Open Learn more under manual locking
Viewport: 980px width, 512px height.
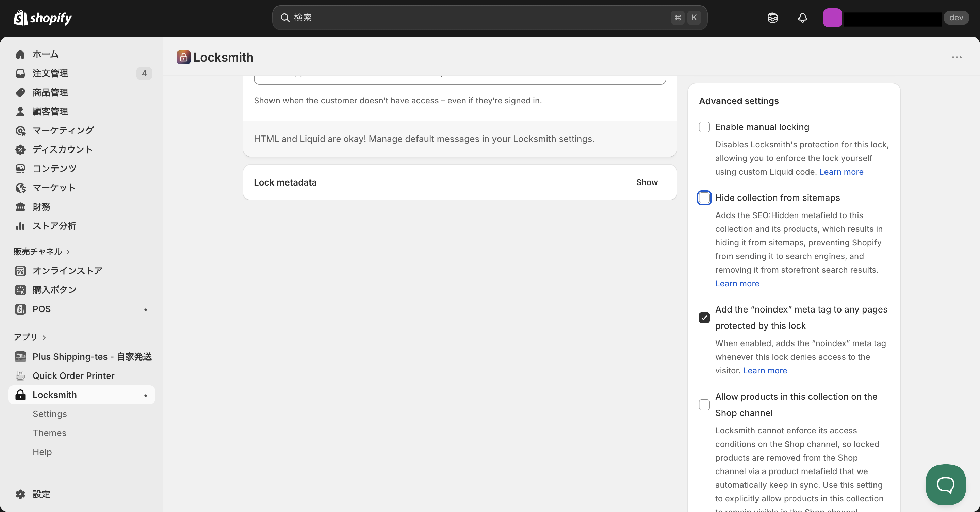click(x=841, y=172)
